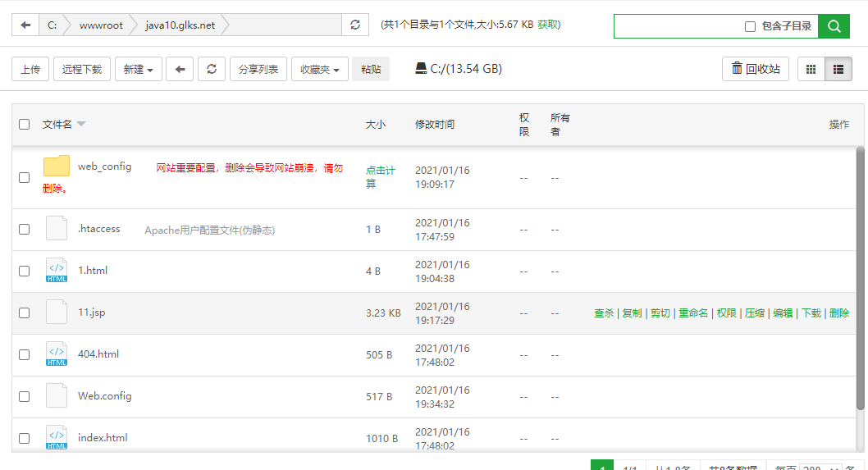This screenshot has width=868, height=470.
Task: Click the 404.html file name
Action: point(98,354)
